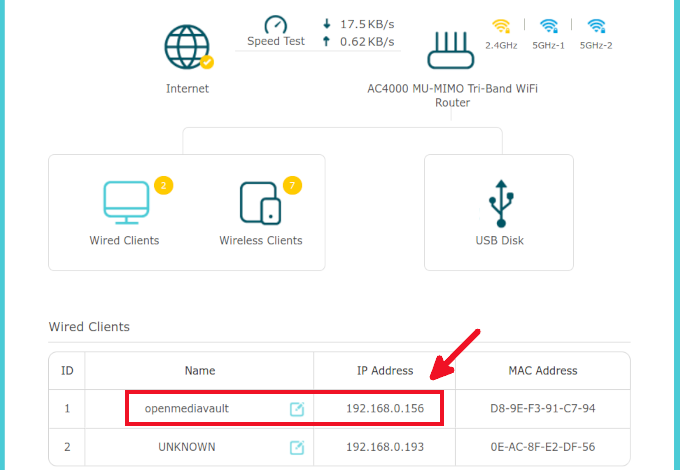Open the Speed Test gauge icon
The height and width of the screenshot is (470, 680).
tap(275, 24)
